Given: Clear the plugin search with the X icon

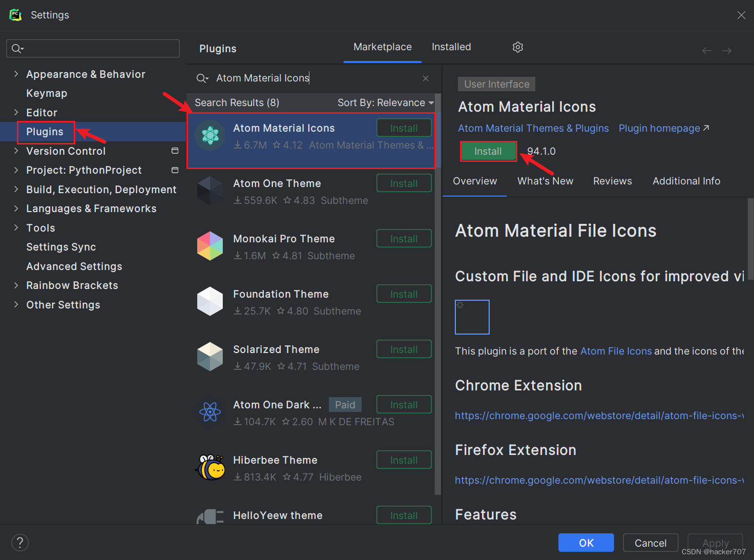Looking at the screenshot, I should (426, 78).
